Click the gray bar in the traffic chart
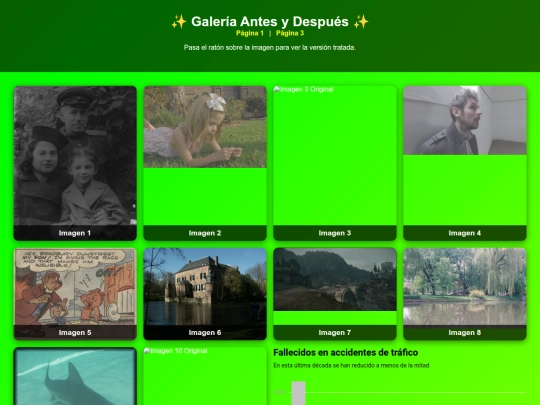Viewport: 540px width, 405px height. click(299, 393)
